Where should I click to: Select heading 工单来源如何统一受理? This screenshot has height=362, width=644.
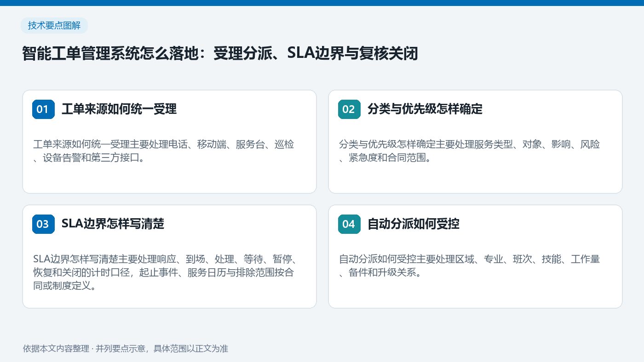click(x=119, y=109)
